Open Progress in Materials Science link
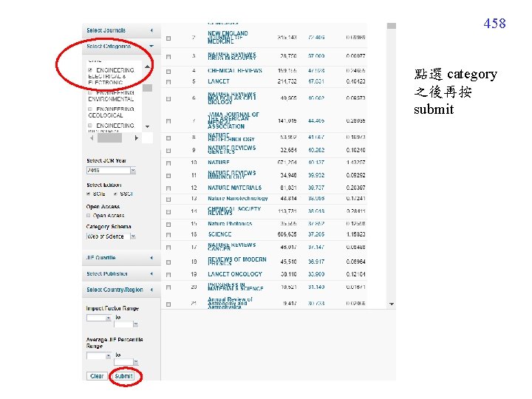This screenshot has width=532, height=399. [236, 287]
